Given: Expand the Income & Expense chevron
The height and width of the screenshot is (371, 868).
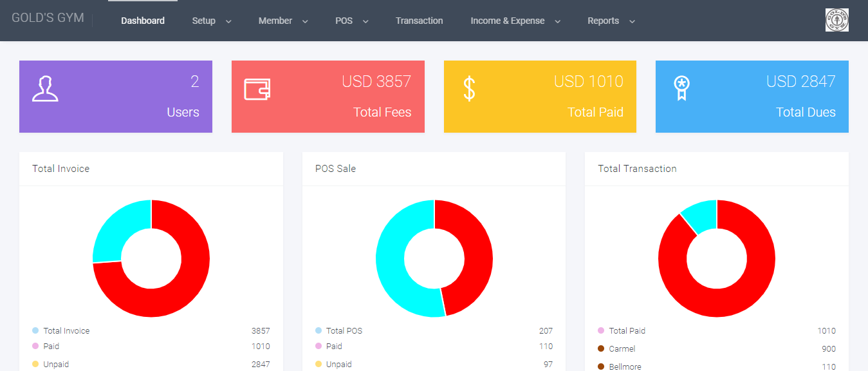Looking at the screenshot, I should click(x=557, y=21).
